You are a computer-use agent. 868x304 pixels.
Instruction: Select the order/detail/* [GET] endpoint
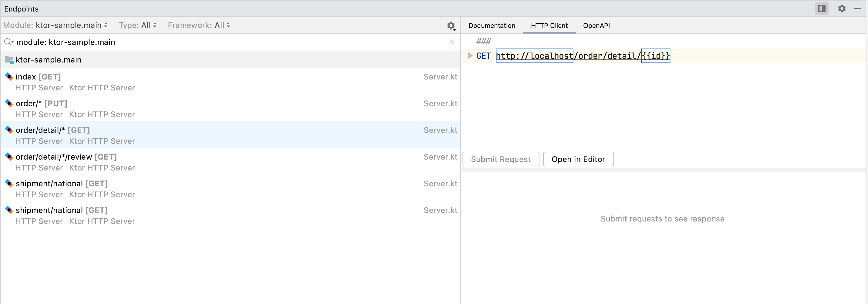point(230,135)
